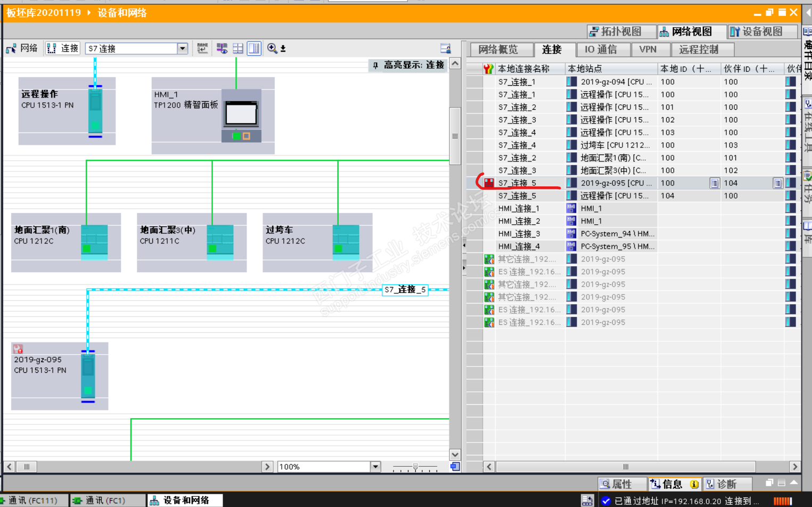Select the 过垮车 S7_连接_4 station cell
812x507 pixels.
(611, 145)
